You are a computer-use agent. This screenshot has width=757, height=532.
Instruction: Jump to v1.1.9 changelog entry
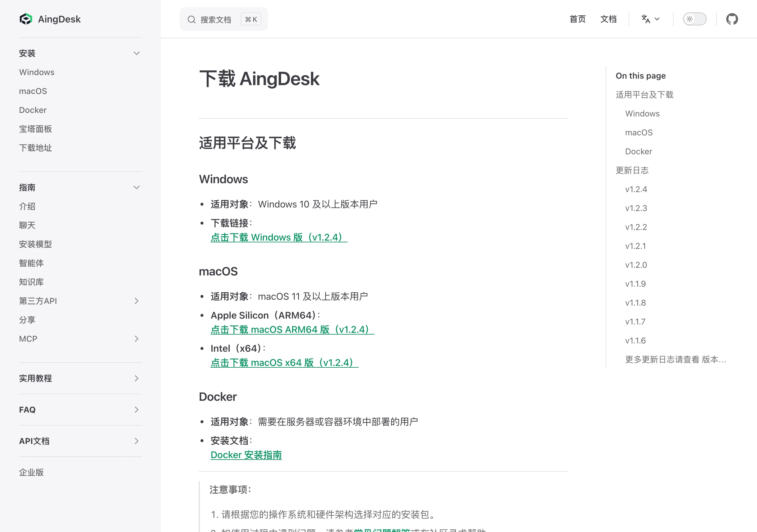coord(635,283)
